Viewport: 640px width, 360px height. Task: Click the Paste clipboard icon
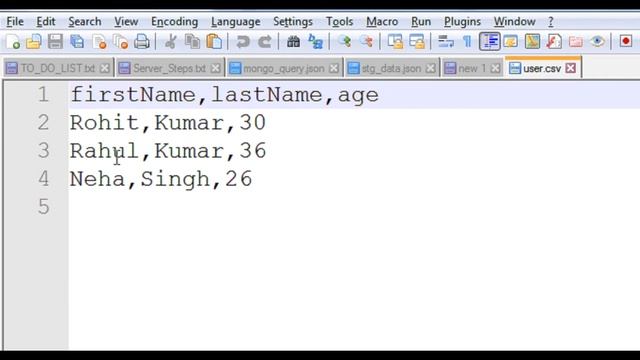point(214,42)
